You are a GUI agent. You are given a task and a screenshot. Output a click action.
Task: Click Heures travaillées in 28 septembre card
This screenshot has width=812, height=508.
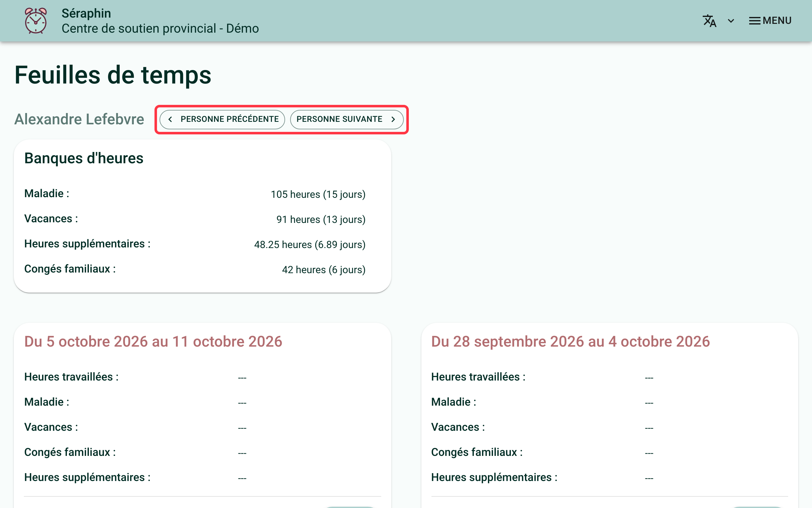coord(478,377)
